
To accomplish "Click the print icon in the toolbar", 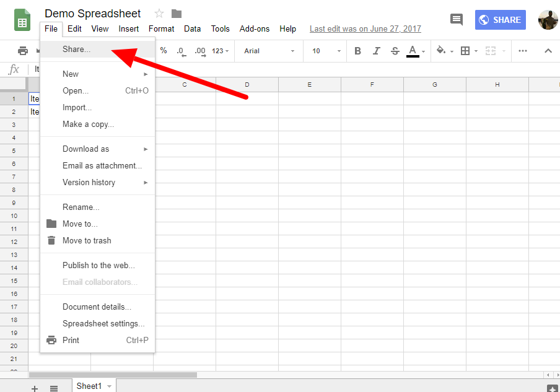I will pyautogui.click(x=23, y=51).
